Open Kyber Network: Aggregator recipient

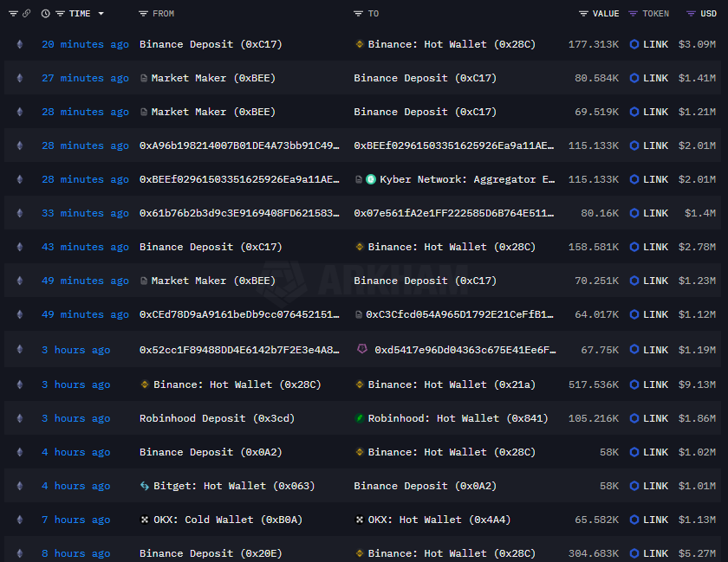tap(467, 179)
